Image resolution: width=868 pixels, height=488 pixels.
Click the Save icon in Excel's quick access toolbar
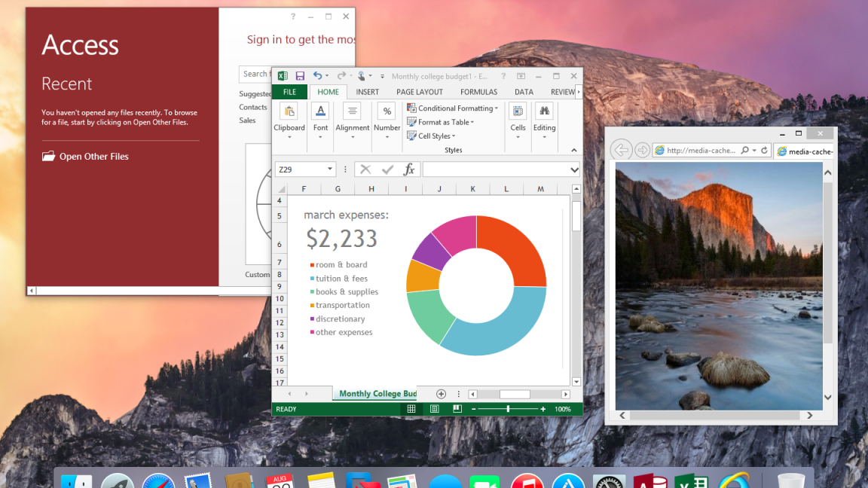pyautogui.click(x=300, y=76)
